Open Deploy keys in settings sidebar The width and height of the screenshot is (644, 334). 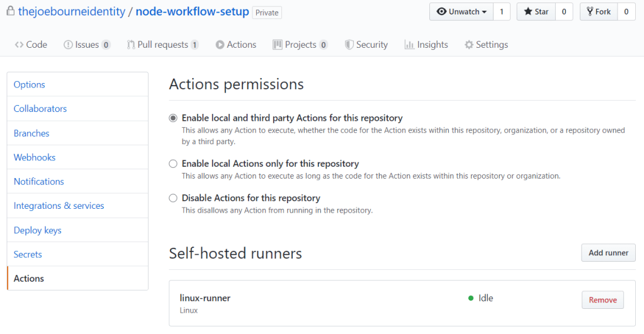77,230
